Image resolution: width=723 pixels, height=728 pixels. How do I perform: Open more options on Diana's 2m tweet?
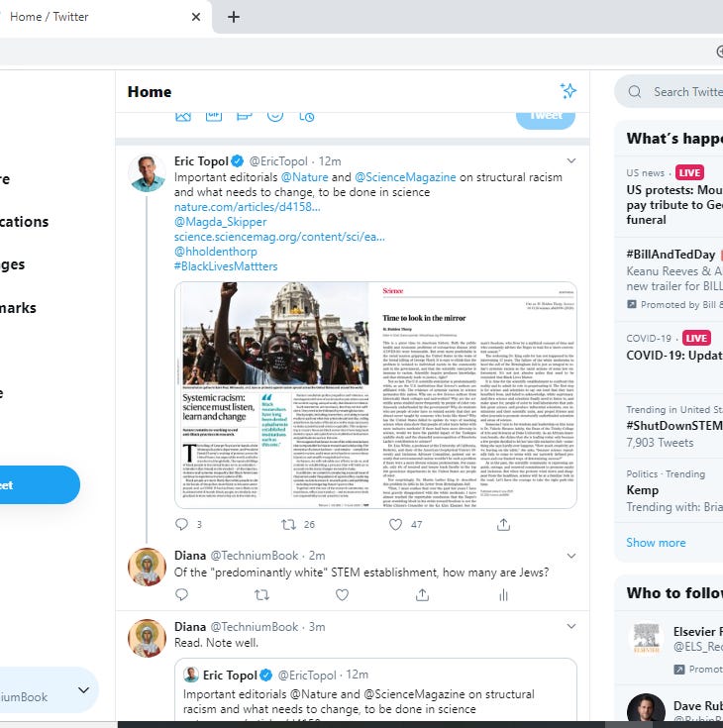pyautogui.click(x=571, y=556)
